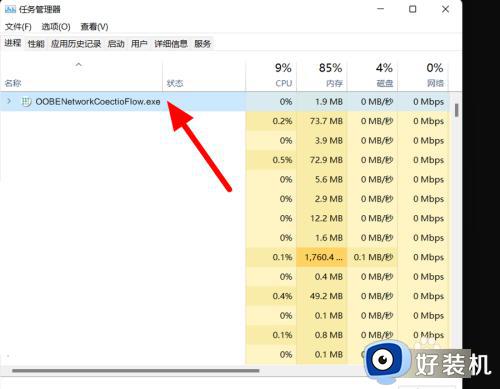The height and width of the screenshot is (389, 500).
Task: Open the 查看(V) menu
Action: (x=94, y=27)
